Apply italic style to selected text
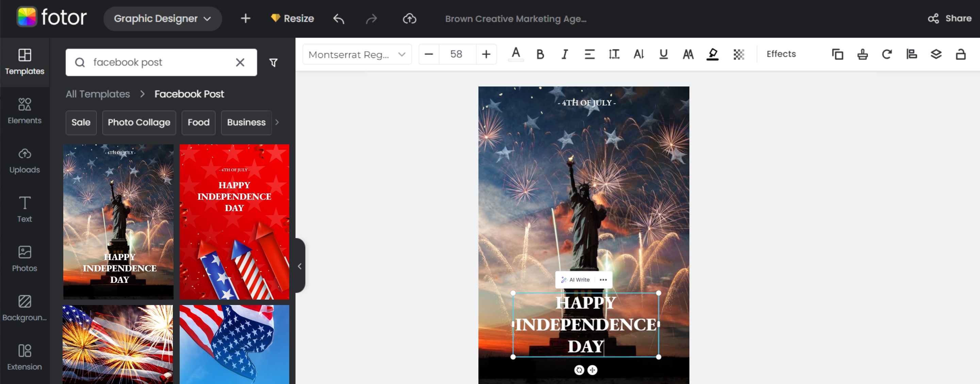The height and width of the screenshot is (384, 980). tap(564, 54)
